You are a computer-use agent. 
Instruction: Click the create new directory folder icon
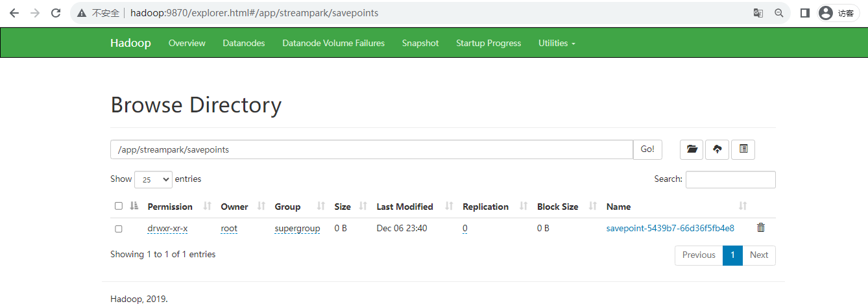coord(692,149)
